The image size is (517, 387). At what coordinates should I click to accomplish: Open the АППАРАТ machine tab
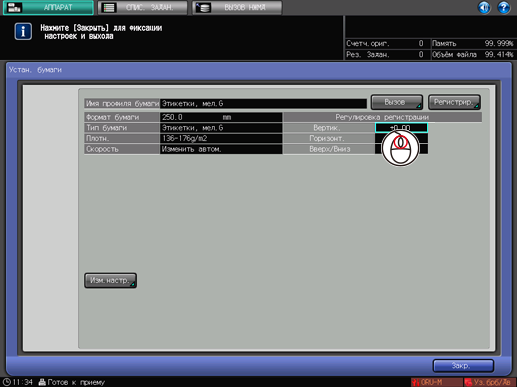click(48, 7)
